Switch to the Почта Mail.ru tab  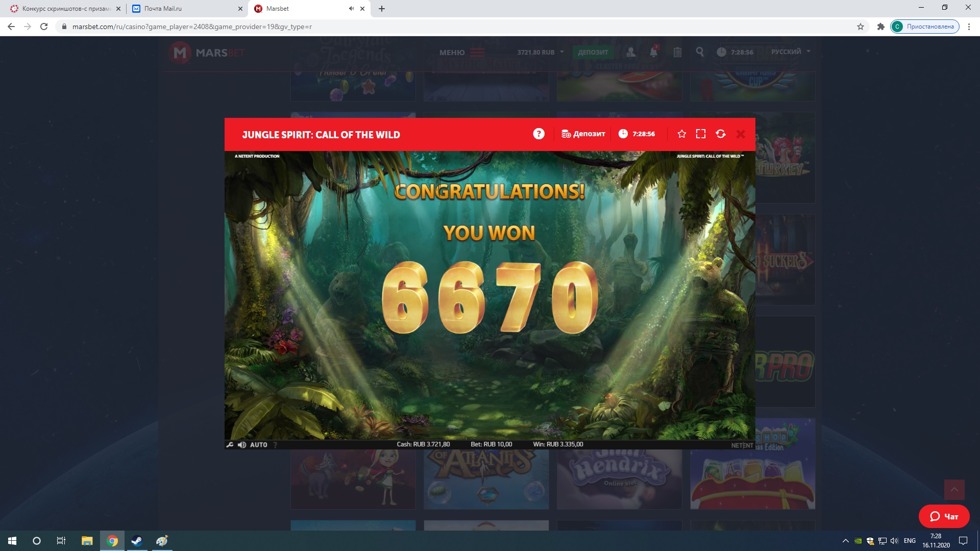[x=163, y=9]
